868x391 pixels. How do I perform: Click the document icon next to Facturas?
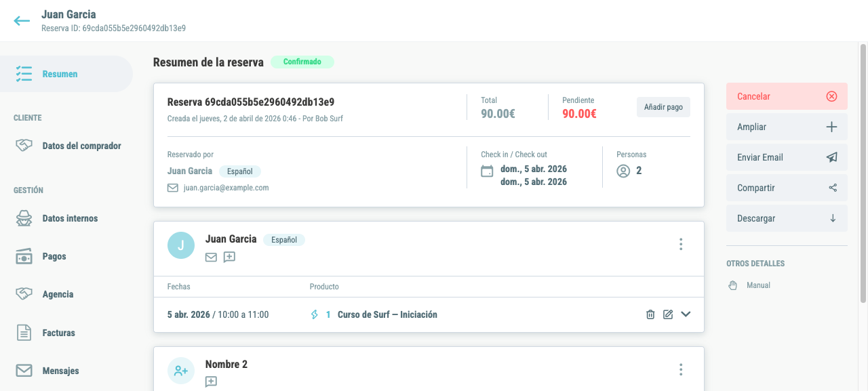(x=24, y=333)
